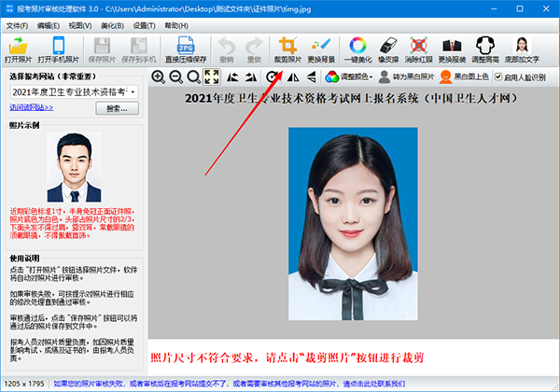Zoom in with the magnifier plus icon
Image resolution: width=560 pixels, height=392 pixels.
click(158, 77)
